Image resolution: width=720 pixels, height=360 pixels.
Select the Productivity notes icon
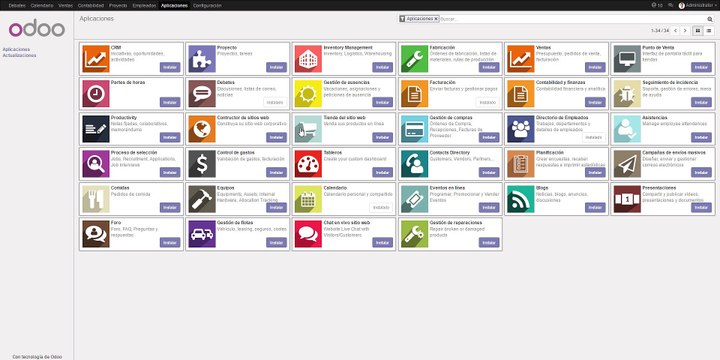pyautogui.click(x=96, y=129)
